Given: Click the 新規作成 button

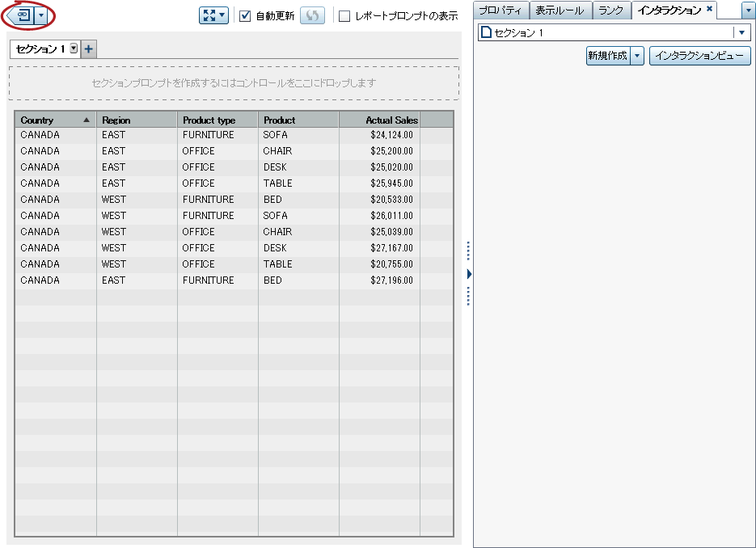Looking at the screenshot, I should [x=607, y=56].
